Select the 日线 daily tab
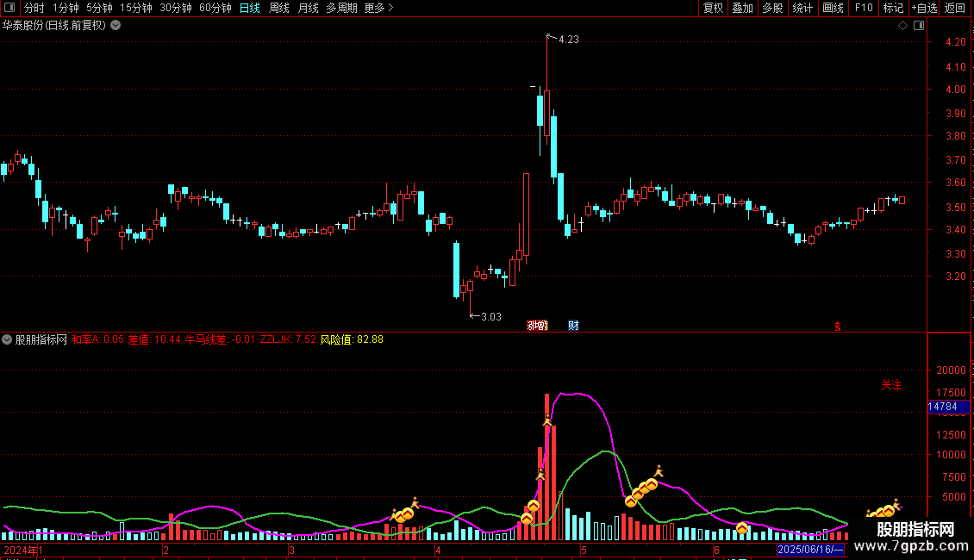The width and height of the screenshot is (974, 560). point(250,8)
